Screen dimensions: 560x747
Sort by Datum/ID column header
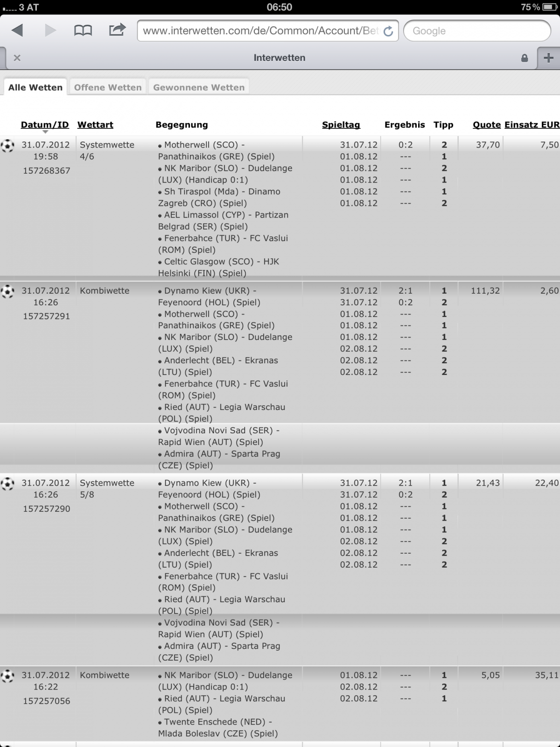(45, 125)
